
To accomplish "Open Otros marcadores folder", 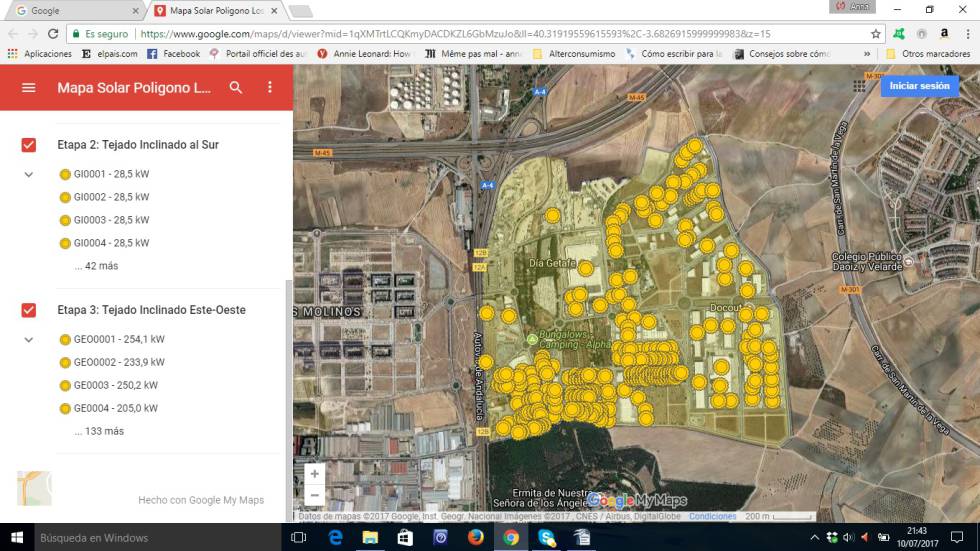I will pyautogui.click(x=928, y=54).
